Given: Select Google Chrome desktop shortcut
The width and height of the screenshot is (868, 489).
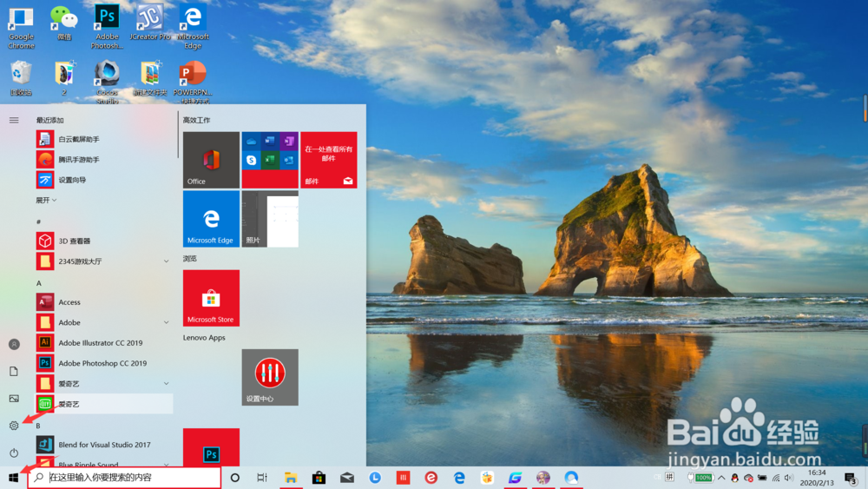Looking at the screenshot, I should pos(21,27).
